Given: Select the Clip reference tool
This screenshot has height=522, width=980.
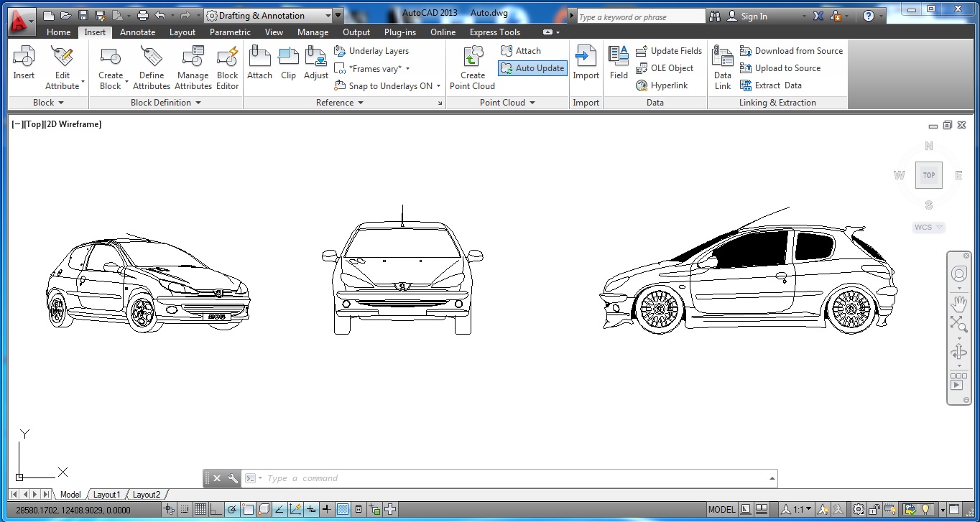Looking at the screenshot, I should 288,63.
